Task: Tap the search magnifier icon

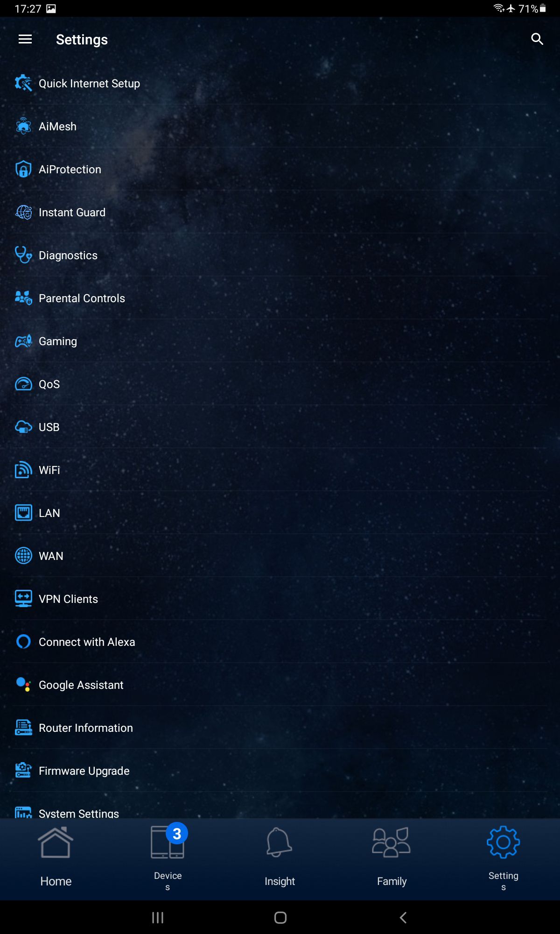Action: point(537,39)
